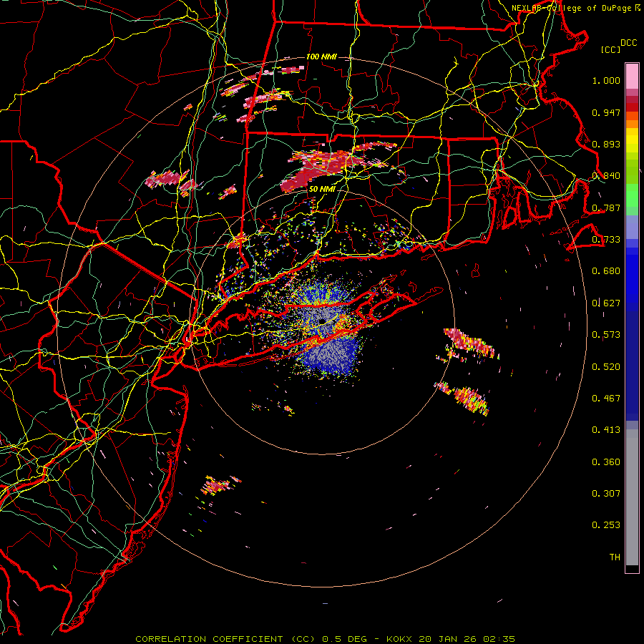Click the 02:35 timestamp in the caption
This screenshot has width=644, height=644.
499,639
